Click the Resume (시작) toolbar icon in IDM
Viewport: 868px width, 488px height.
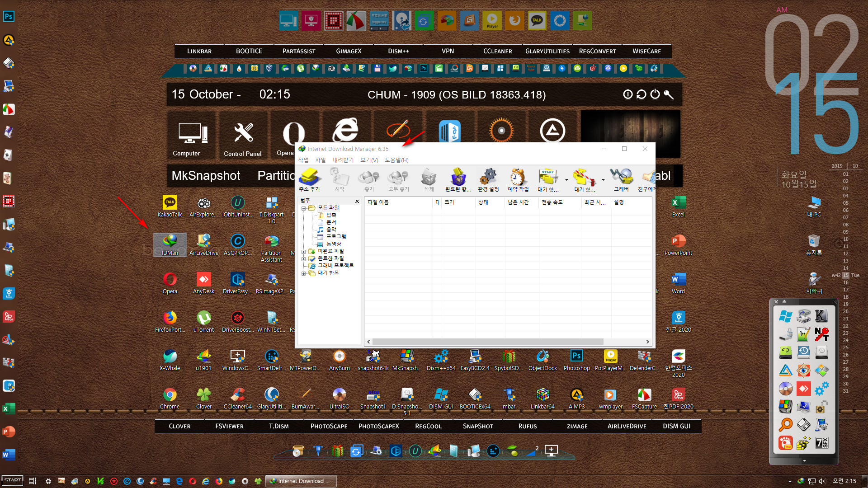339,179
